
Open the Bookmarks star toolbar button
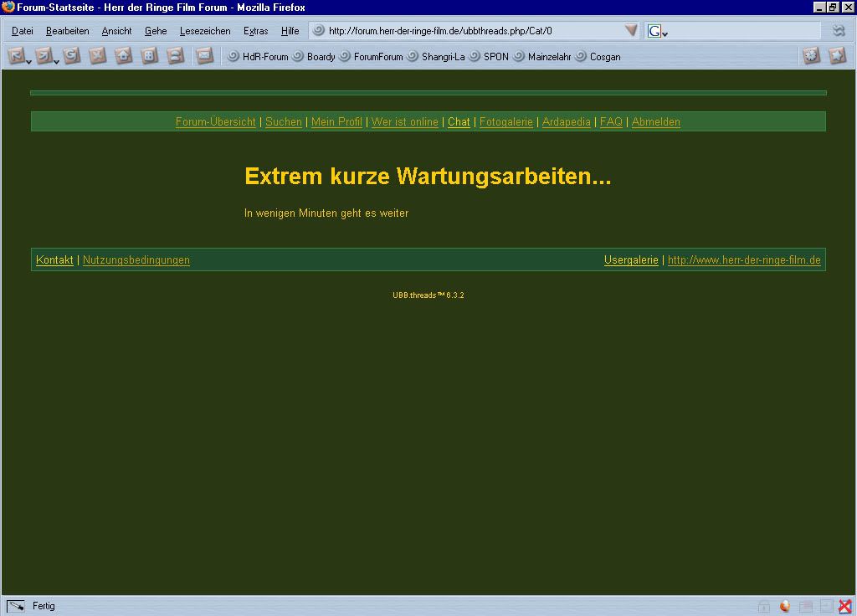(837, 56)
